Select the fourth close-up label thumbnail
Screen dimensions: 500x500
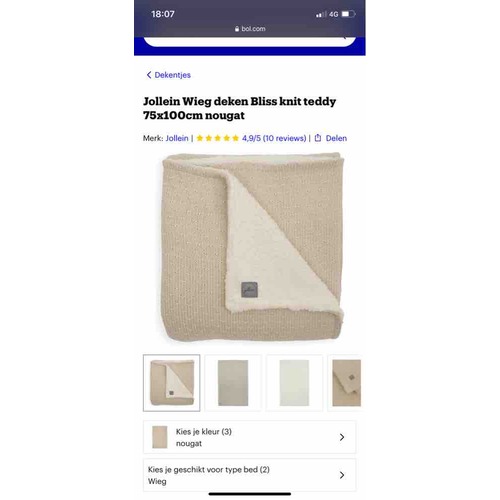coord(345,383)
